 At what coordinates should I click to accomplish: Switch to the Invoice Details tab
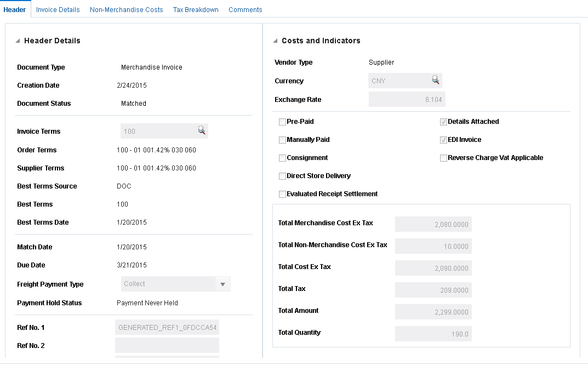point(58,9)
